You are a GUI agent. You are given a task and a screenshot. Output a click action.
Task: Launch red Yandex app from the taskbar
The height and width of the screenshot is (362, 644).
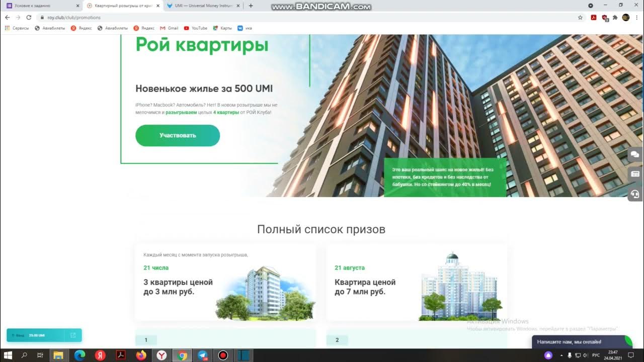click(100, 355)
